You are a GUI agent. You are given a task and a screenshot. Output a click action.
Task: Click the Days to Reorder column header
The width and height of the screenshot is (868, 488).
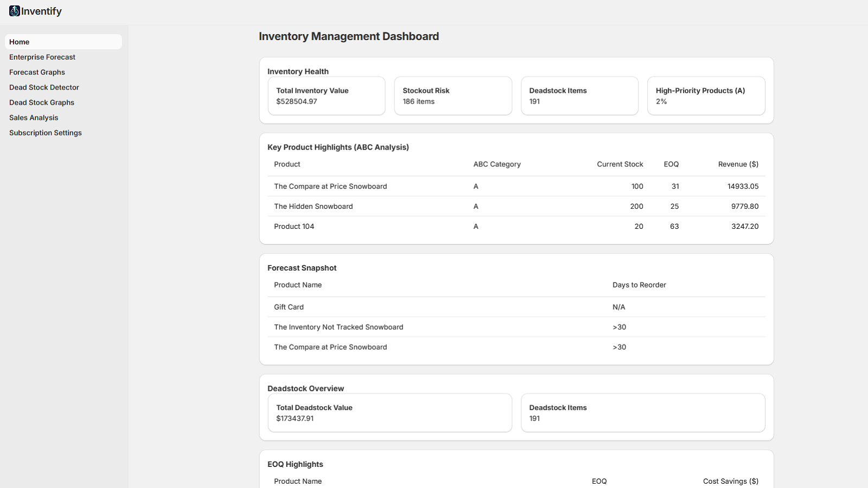click(x=639, y=285)
